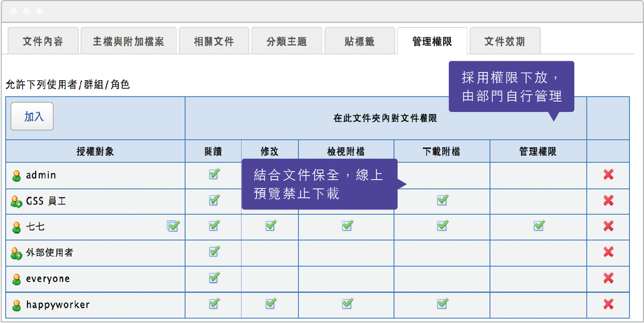The height and width of the screenshot is (323, 644).
Task: Toggle 下載附檔 for 七七
Action: 443,225
